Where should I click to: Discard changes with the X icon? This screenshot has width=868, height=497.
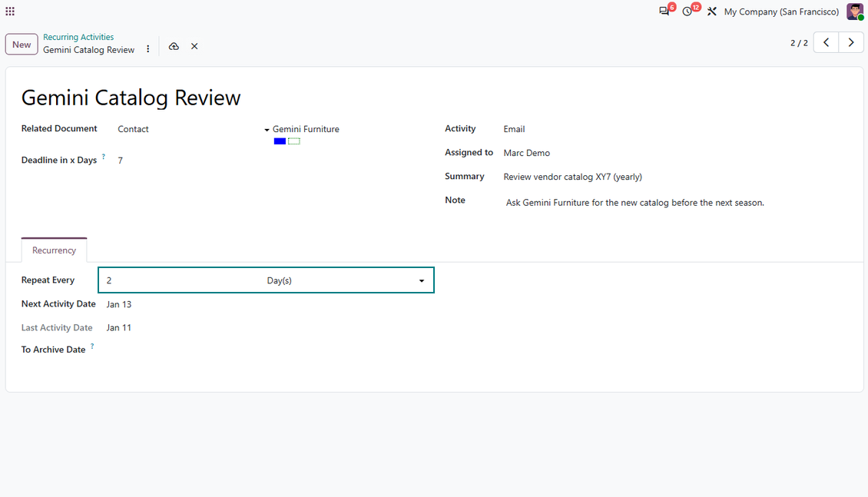click(x=194, y=47)
